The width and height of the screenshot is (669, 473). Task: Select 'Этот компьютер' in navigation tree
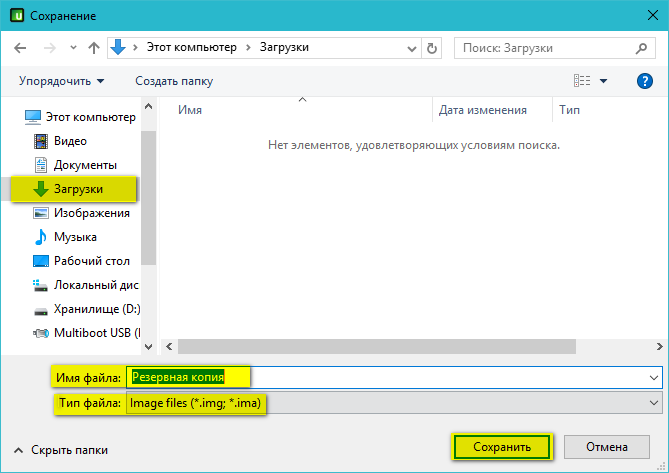coord(80,117)
